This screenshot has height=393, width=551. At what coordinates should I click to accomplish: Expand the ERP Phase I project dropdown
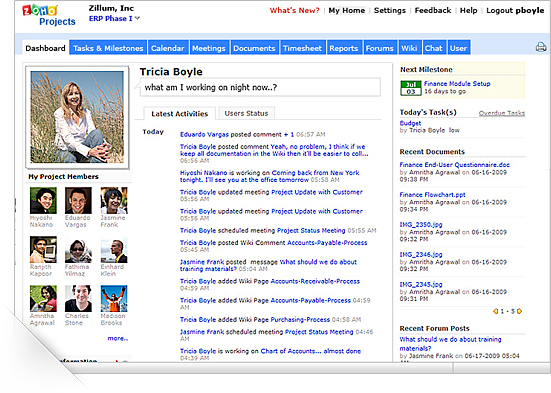pyautogui.click(x=137, y=18)
